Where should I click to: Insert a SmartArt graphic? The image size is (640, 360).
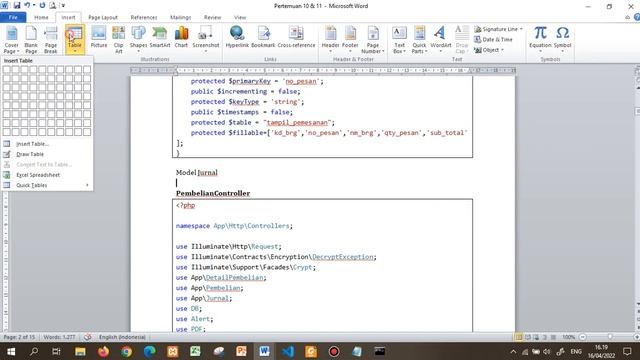(x=160, y=38)
